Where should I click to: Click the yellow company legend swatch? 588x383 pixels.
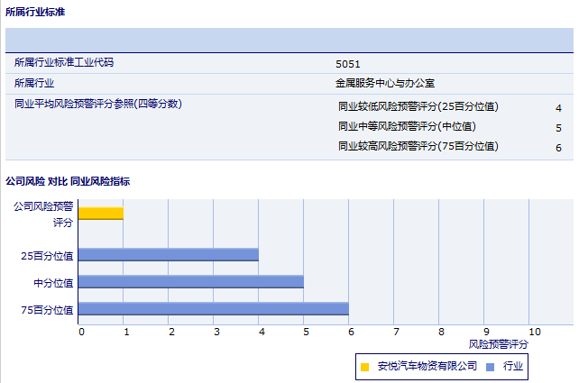(x=364, y=367)
